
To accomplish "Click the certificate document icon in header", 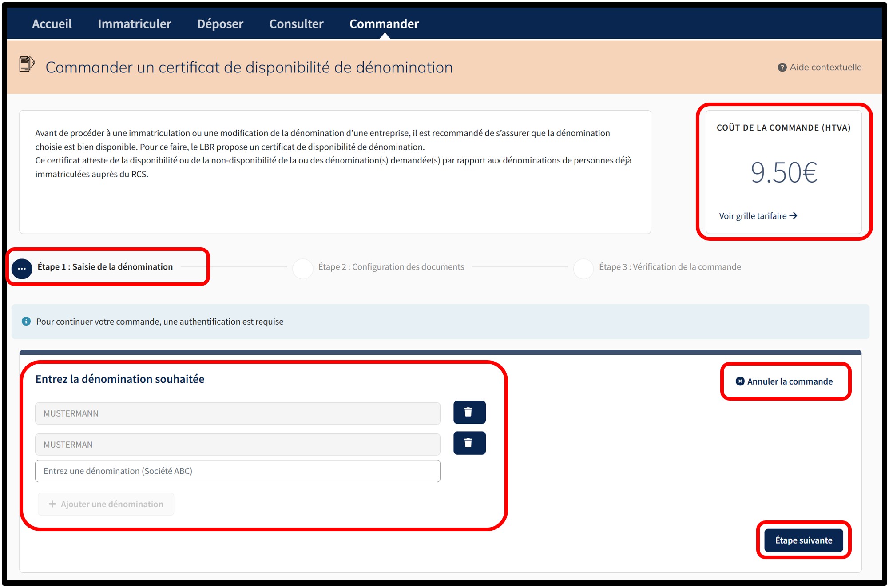I will click(x=27, y=64).
